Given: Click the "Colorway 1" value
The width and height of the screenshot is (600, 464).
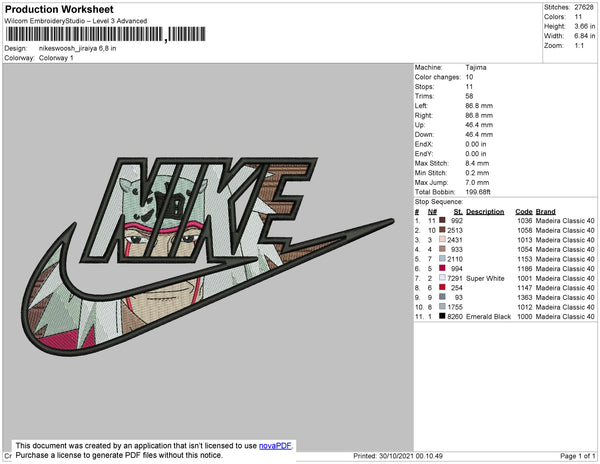Looking at the screenshot, I should point(56,58).
